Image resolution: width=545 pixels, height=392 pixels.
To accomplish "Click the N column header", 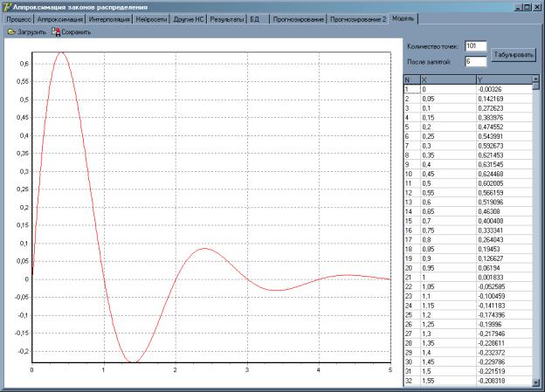I will pos(412,80).
